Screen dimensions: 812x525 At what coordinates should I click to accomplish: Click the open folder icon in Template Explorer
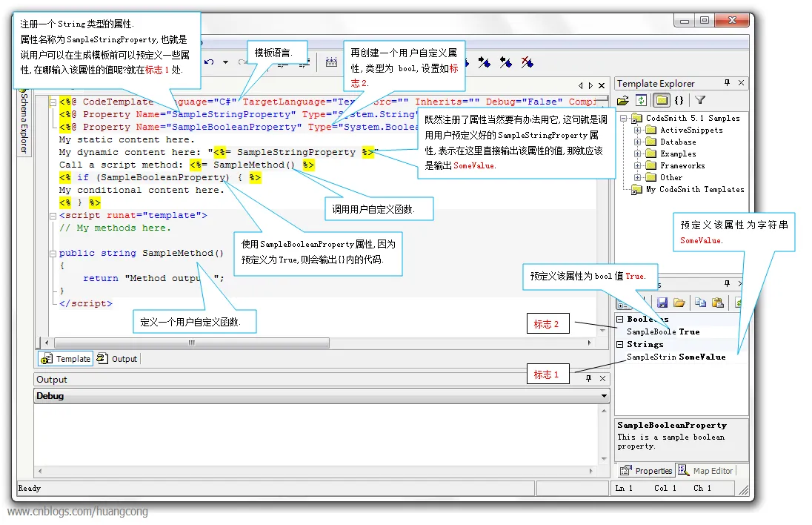tap(623, 100)
